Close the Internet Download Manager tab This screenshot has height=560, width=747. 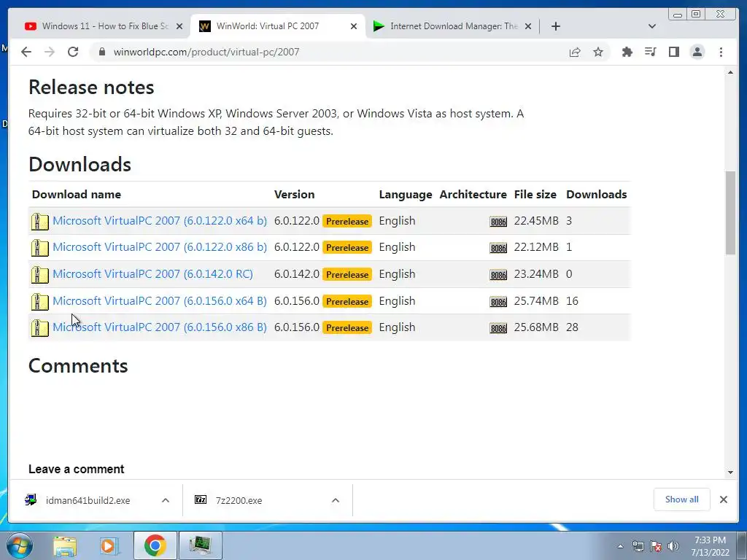(528, 26)
